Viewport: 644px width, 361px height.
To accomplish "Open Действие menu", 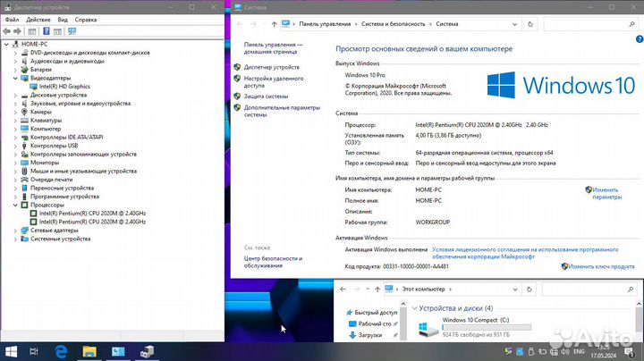I will [38, 20].
